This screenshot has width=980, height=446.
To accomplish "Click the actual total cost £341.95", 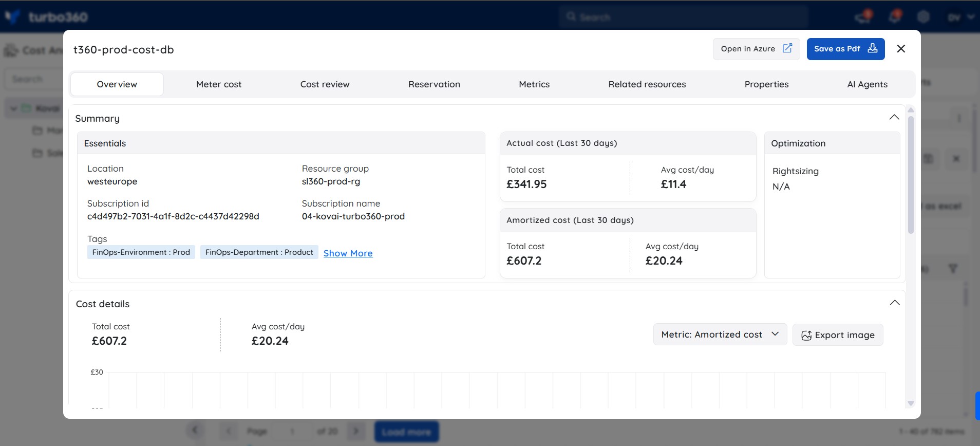I will coord(526,184).
